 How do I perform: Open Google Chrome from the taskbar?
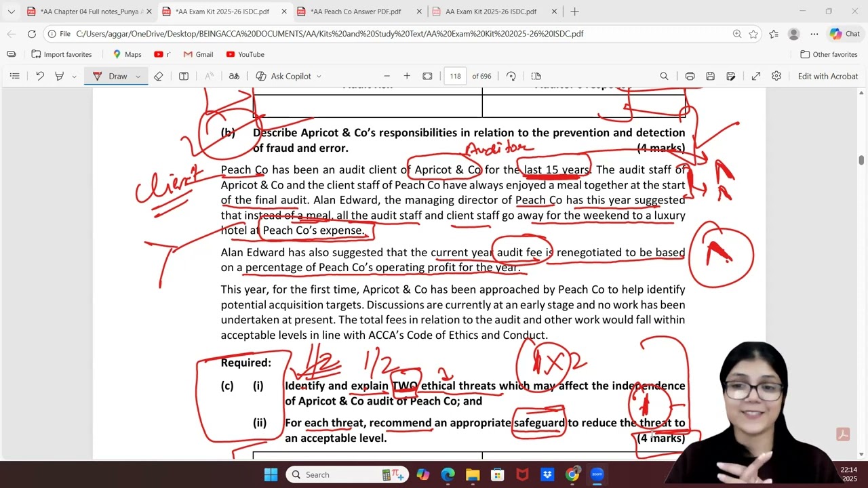coord(572,474)
